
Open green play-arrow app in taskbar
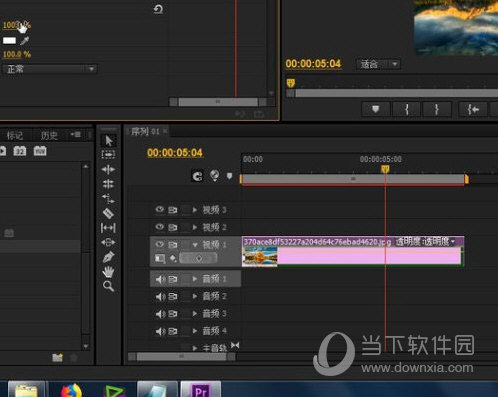(114, 391)
